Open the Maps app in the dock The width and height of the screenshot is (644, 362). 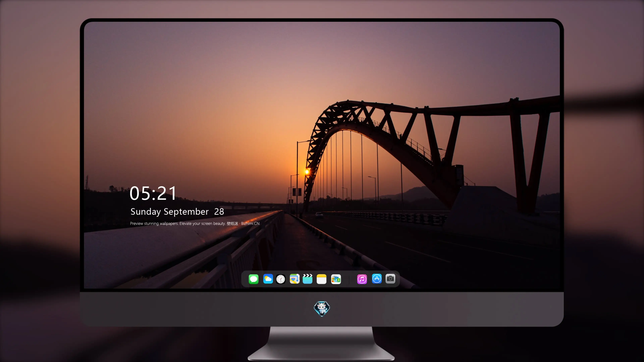coord(294,279)
